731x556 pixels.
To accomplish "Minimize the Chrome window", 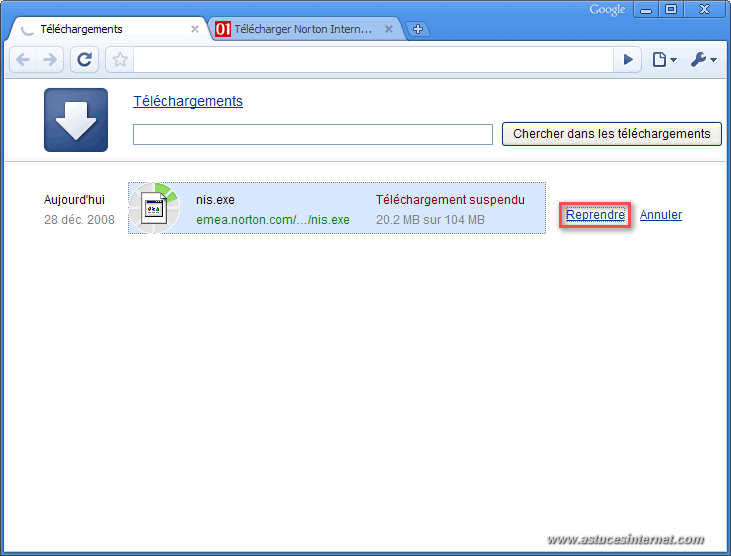I will pos(646,9).
